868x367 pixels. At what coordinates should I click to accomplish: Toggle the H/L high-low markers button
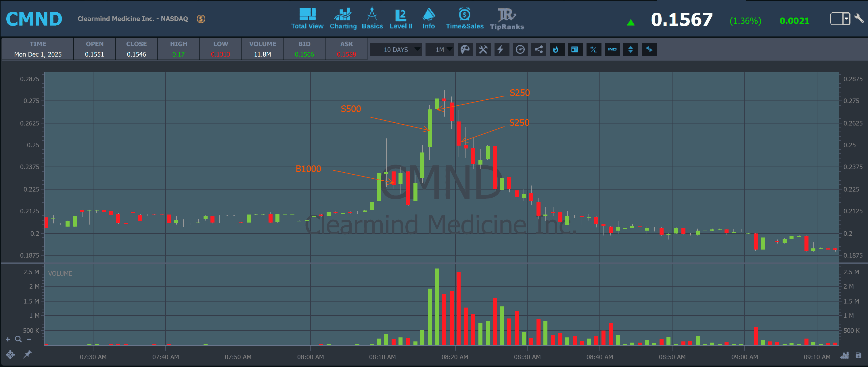coord(593,49)
